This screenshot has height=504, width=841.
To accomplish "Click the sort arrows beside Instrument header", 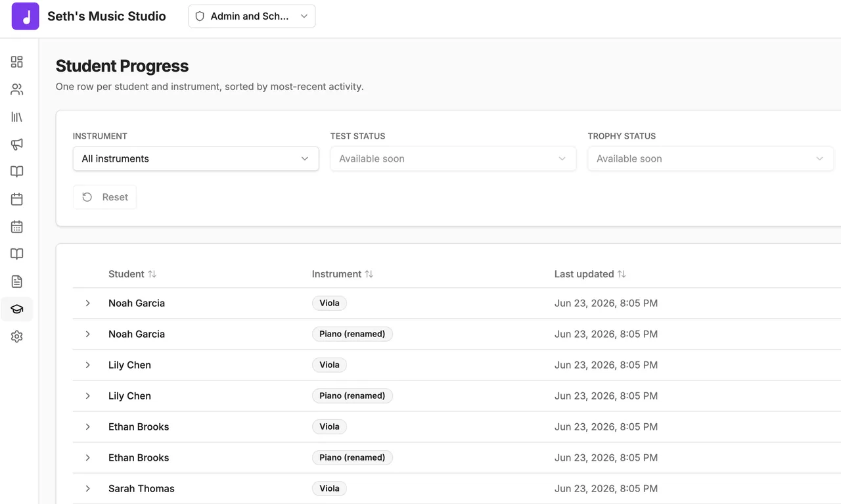I will [x=369, y=274].
